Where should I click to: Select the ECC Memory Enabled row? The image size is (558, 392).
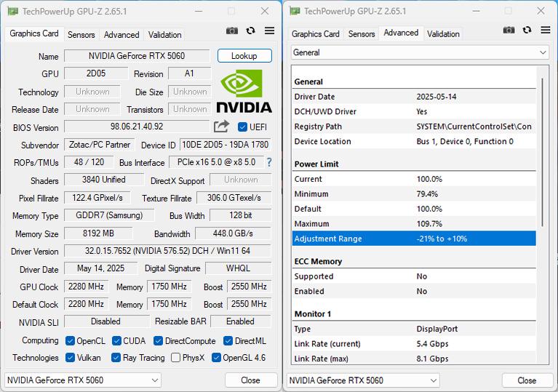coord(414,292)
